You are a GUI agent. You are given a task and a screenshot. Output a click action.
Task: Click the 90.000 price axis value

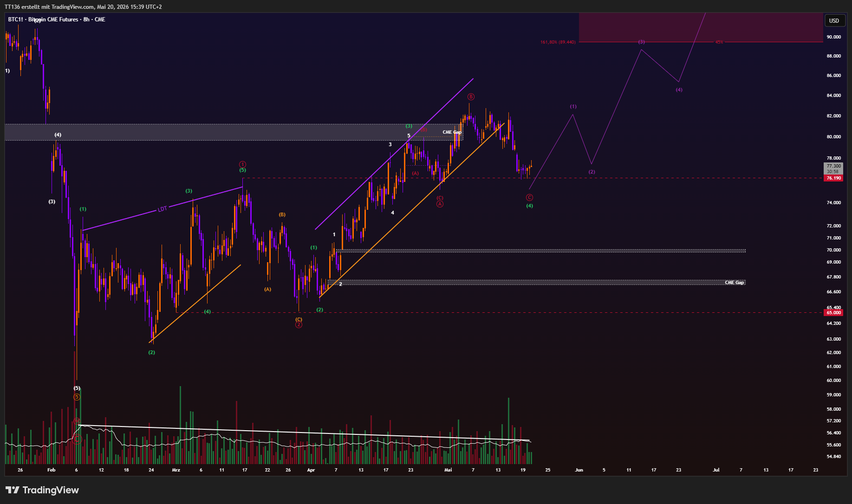833,37
